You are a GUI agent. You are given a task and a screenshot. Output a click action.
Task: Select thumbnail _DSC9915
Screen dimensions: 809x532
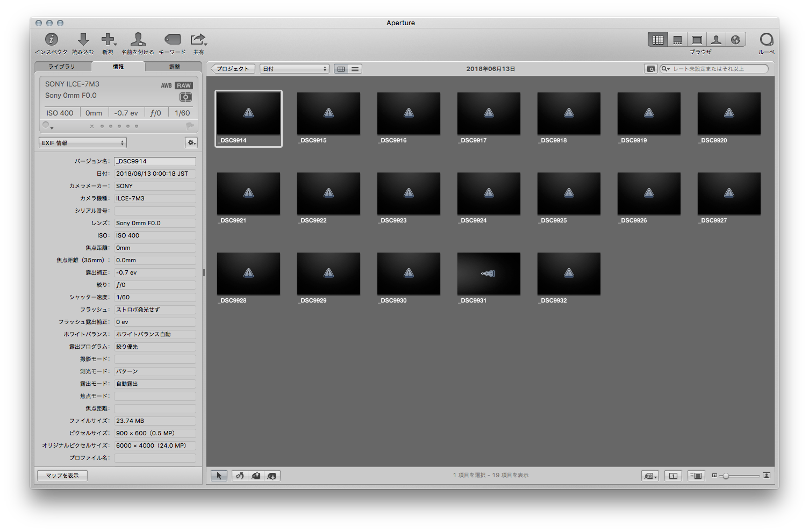(x=328, y=113)
